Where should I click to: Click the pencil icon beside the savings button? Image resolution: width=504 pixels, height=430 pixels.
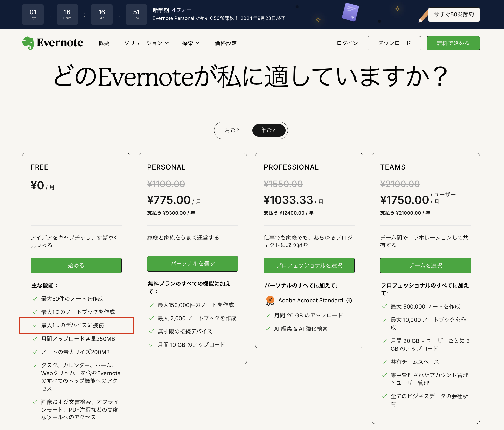[423, 15]
